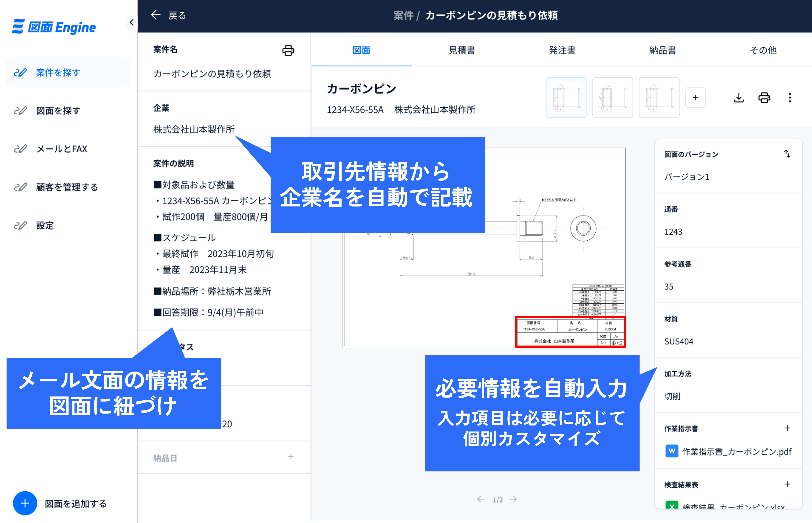
Task: Open the three-dot more options menu
Action: [790, 98]
